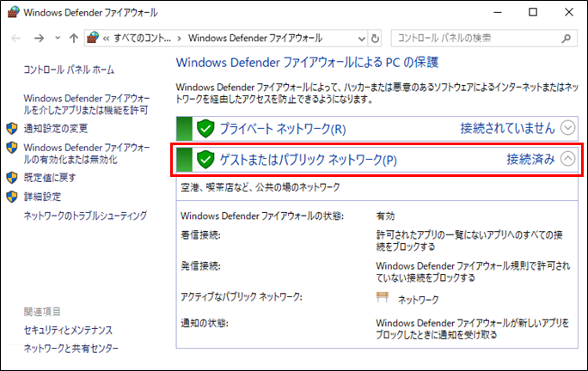Click the アクティブなパブリック ネットワーク: label
This screenshot has width=588, height=371.
(x=241, y=297)
